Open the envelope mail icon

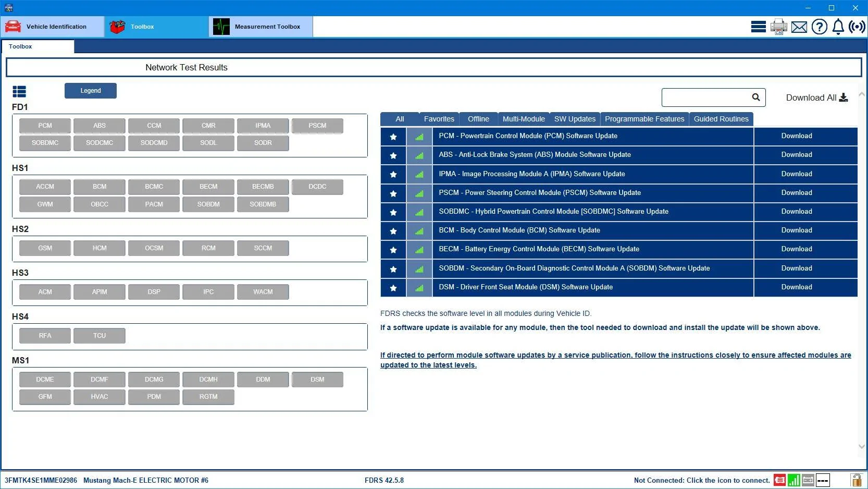(x=799, y=27)
